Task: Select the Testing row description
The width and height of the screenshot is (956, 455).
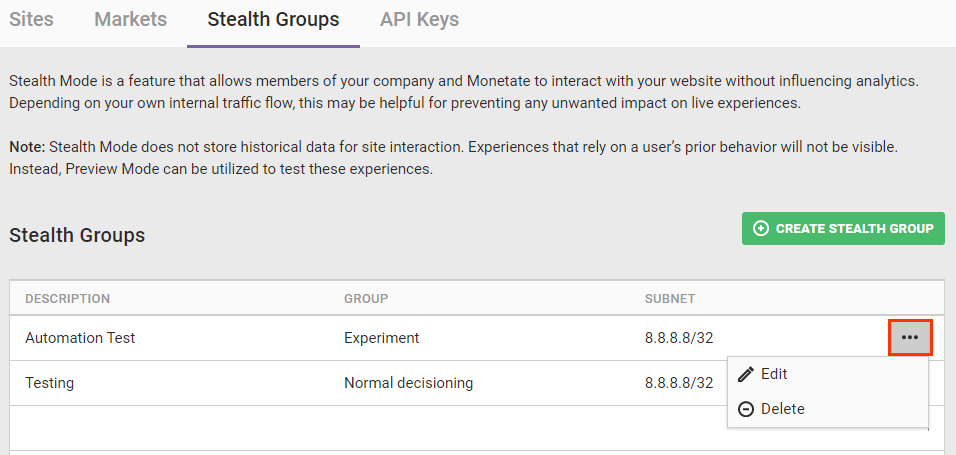Action: [x=49, y=383]
